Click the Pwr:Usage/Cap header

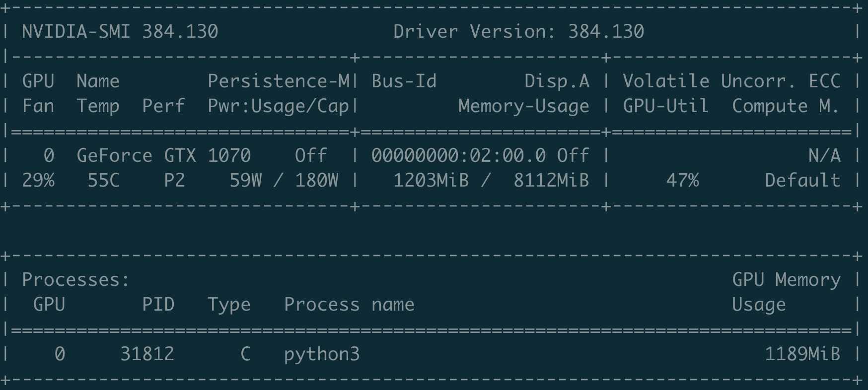pyautogui.click(x=279, y=106)
